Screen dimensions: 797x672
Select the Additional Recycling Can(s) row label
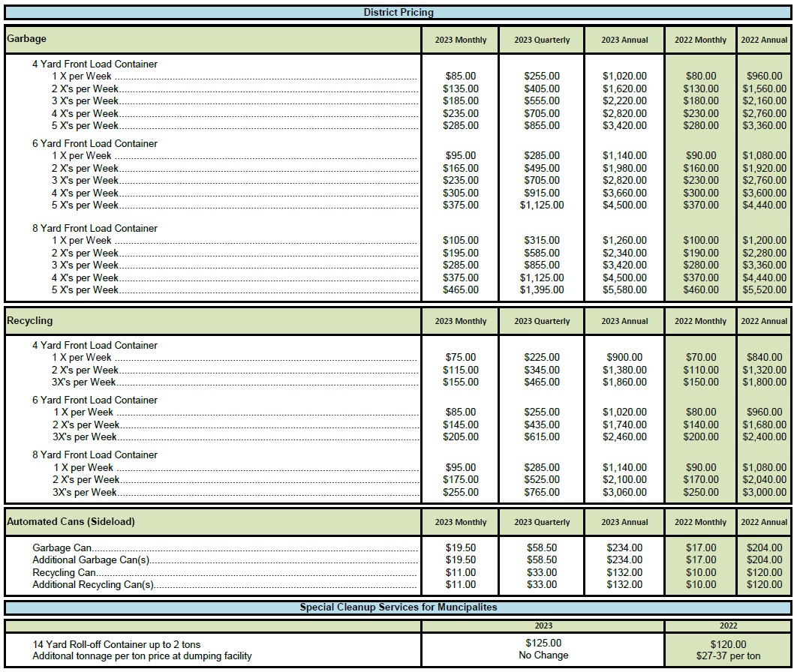pos(93,585)
